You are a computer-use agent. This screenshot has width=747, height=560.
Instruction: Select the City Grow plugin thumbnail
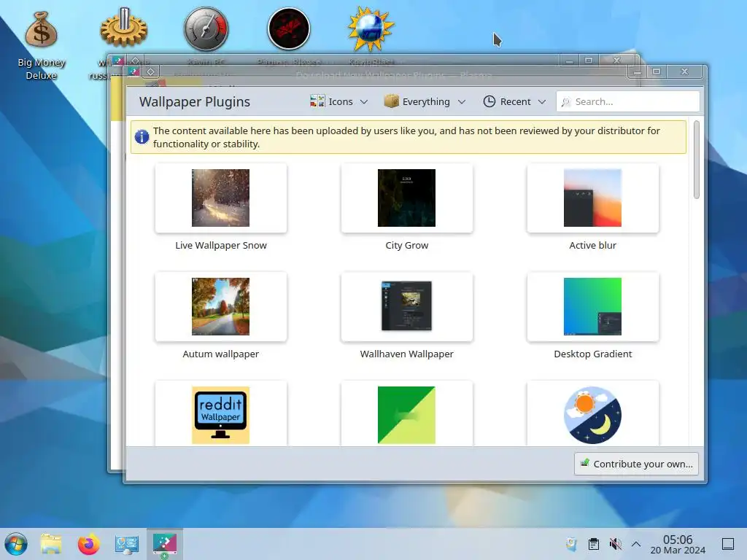click(406, 198)
